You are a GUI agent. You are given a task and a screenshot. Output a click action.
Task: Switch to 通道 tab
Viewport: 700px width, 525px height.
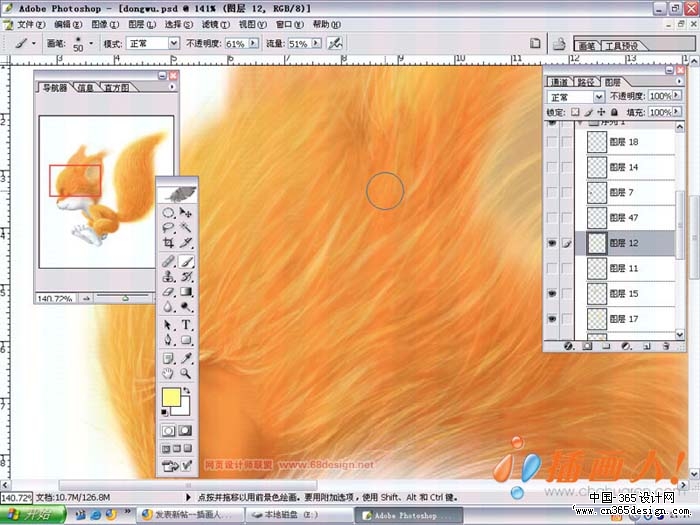coord(559,82)
